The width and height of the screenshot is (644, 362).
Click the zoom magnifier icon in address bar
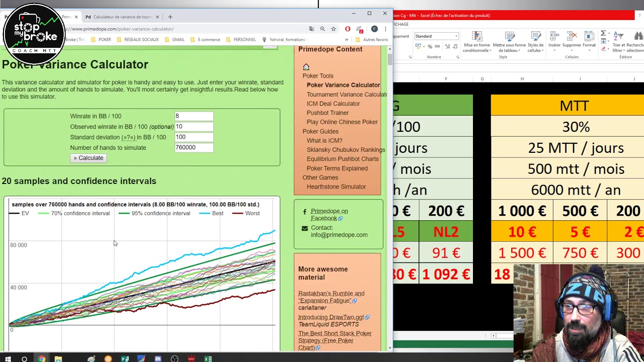tap(323, 29)
